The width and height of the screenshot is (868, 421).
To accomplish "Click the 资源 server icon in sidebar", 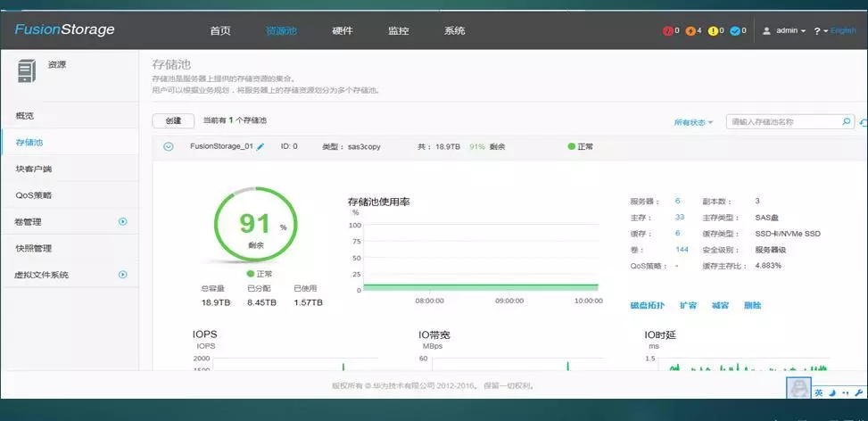I will pos(28,70).
